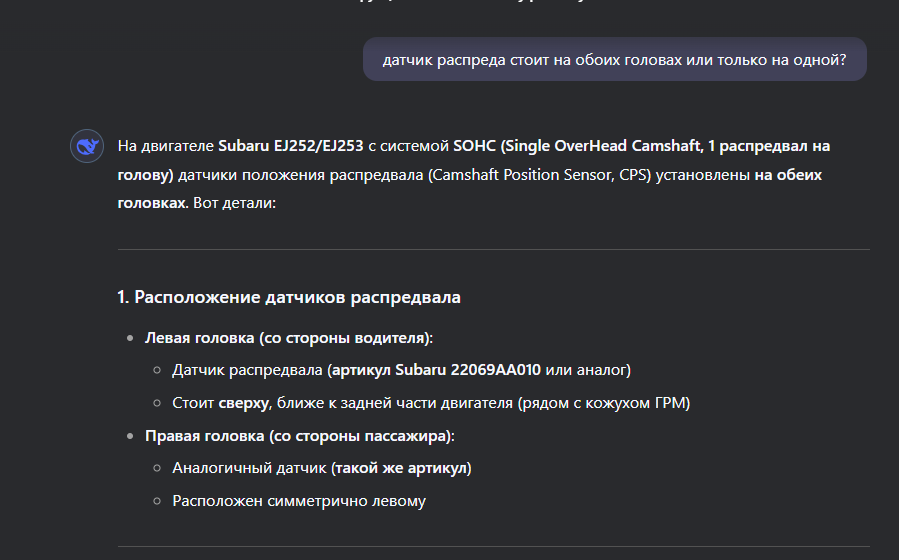
Task: Click the words Вот детали
Action: tap(233, 203)
